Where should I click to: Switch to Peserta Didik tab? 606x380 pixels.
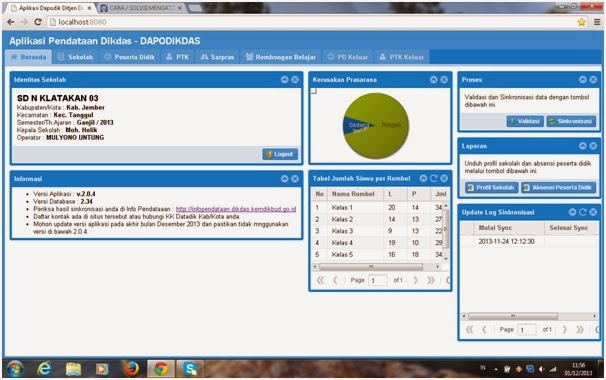(x=129, y=57)
